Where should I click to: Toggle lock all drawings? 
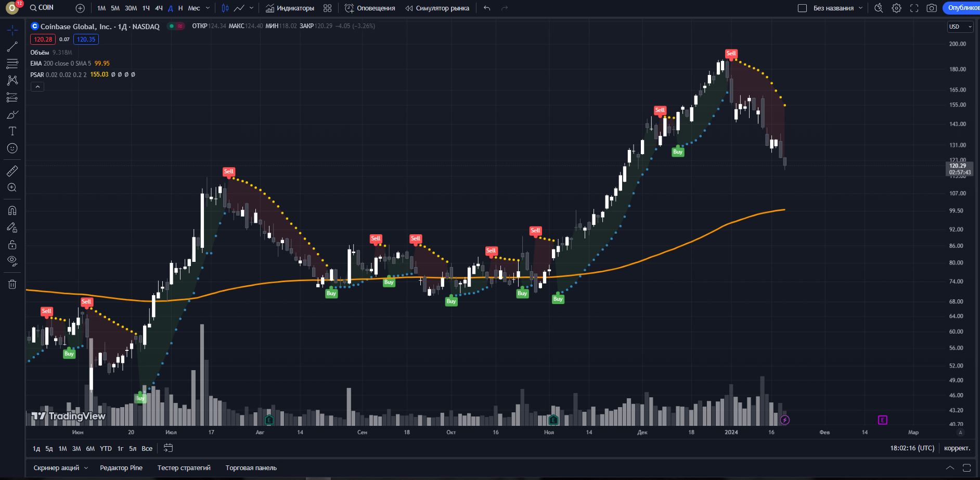pyautogui.click(x=12, y=245)
